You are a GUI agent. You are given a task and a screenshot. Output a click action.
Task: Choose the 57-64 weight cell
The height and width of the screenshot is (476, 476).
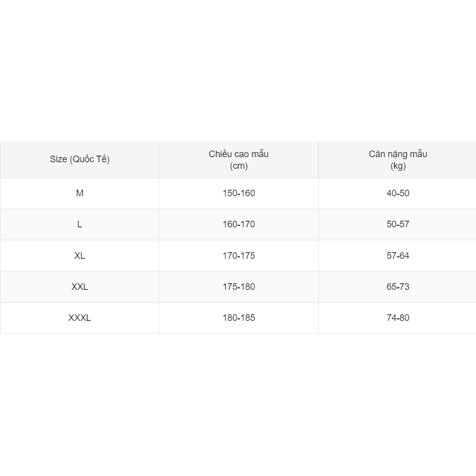pos(398,256)
